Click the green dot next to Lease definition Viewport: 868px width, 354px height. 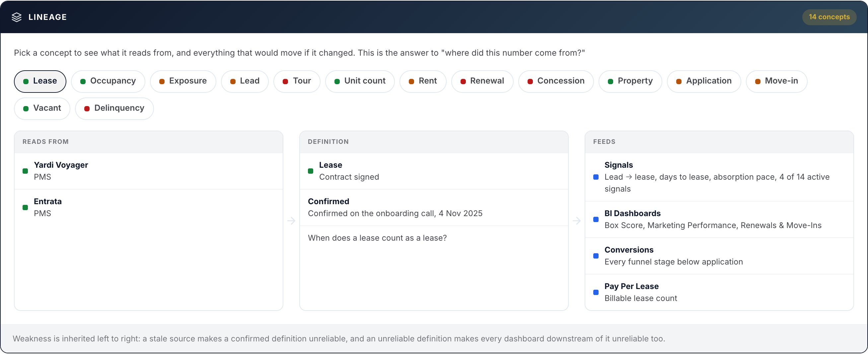point(311,171)
